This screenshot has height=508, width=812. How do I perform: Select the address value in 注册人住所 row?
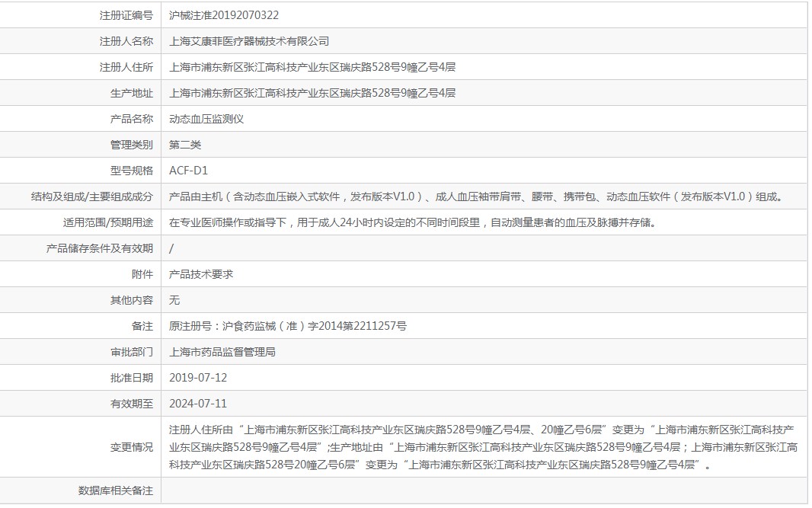tap(312, 67)
